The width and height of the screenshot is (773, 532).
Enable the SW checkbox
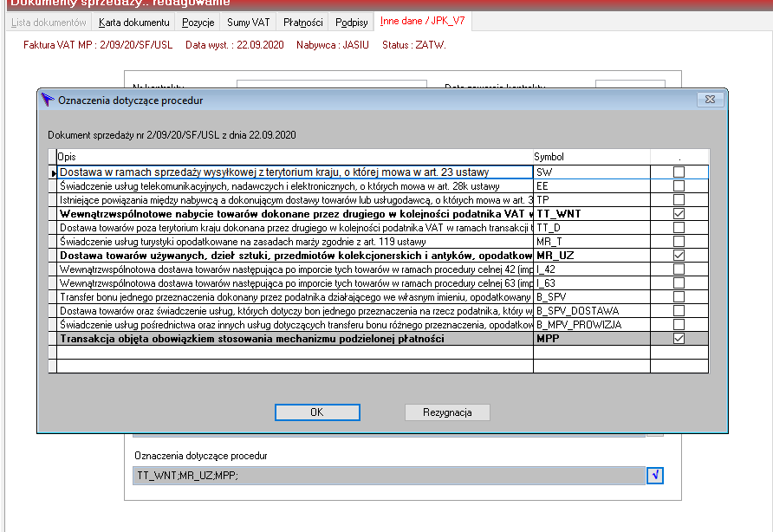pyautogui.click(x=679, y=172)
